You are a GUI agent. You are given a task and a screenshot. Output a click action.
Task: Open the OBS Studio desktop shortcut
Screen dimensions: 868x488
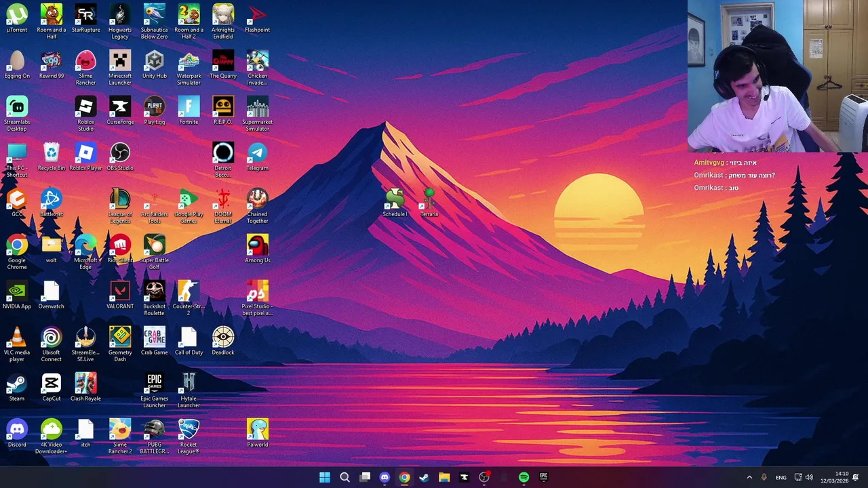(x=120, y=157)
